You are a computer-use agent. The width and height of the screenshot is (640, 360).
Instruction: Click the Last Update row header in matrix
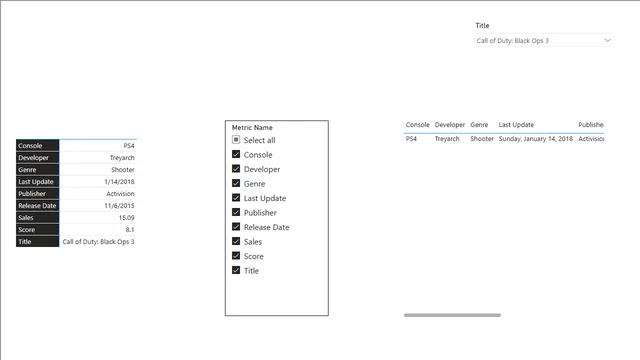click(x=38, y=182)
